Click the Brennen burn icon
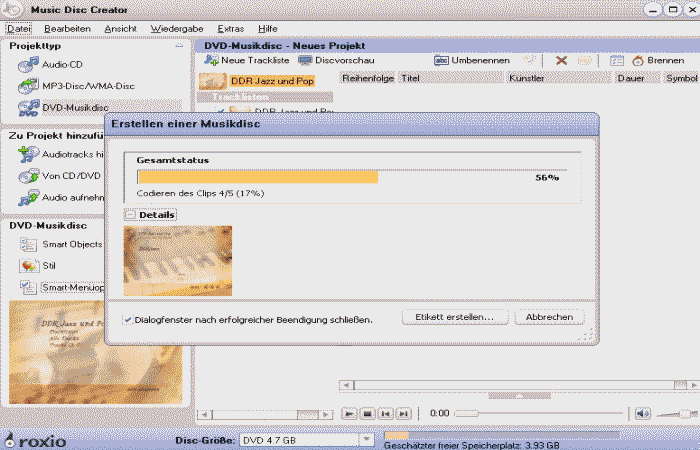This screenshot has height=450, width=700. (x=637, y=60)
